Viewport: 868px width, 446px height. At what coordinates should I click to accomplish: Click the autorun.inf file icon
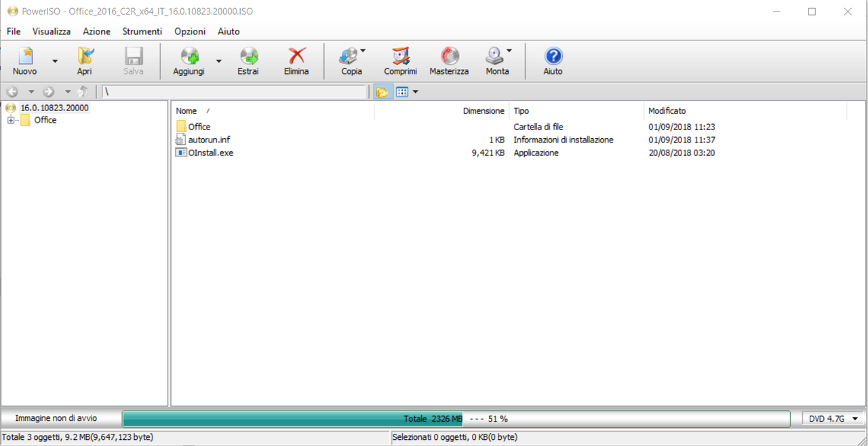click(181, 140)
